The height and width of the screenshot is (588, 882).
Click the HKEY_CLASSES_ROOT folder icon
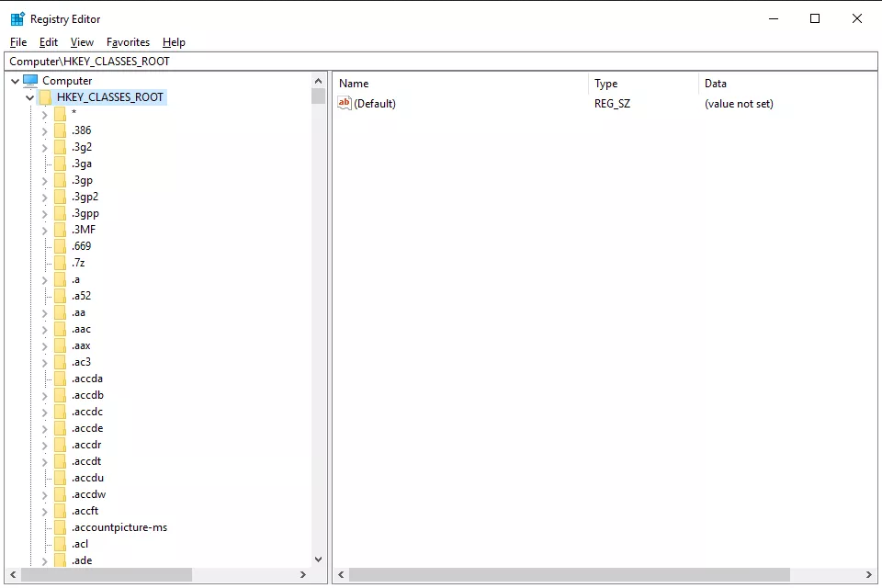click(x=46, y=97)
